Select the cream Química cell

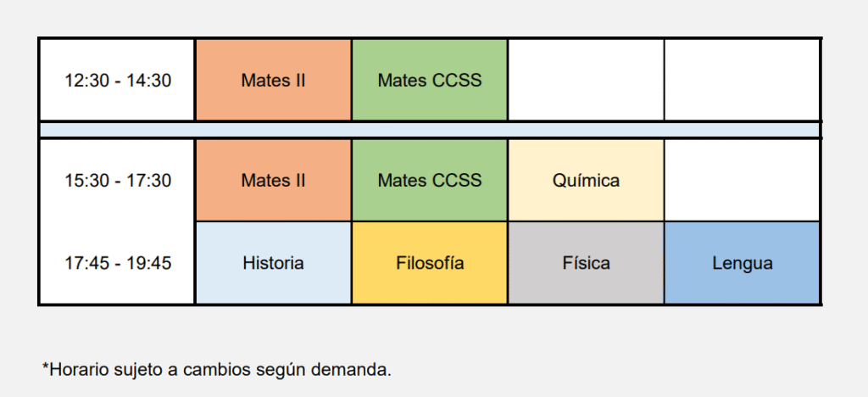[586, 181]
